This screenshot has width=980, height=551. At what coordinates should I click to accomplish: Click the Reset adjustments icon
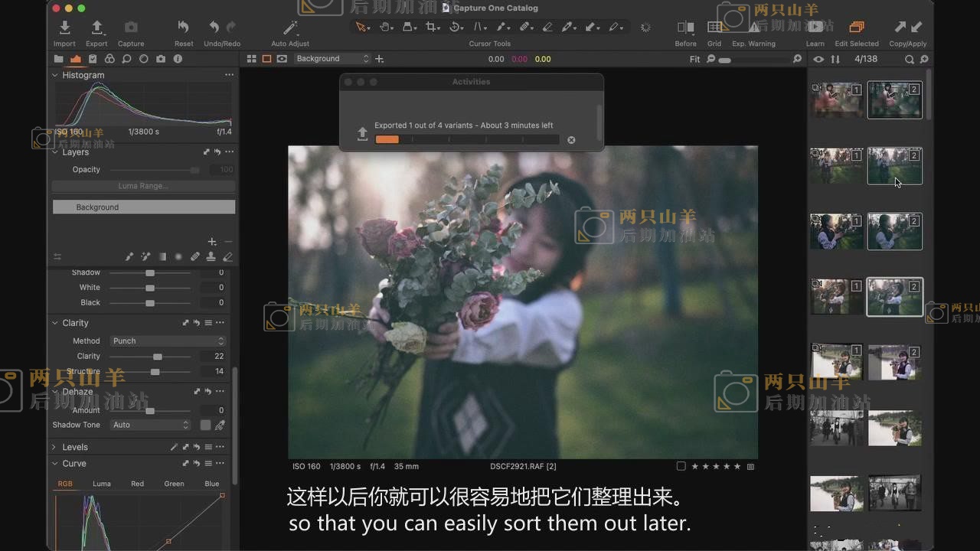click(x=183, y=28)
